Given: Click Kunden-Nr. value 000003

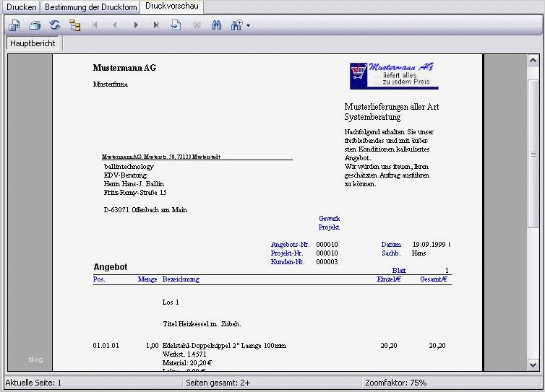Looking at the screenshot, I should tap(327, 262).
